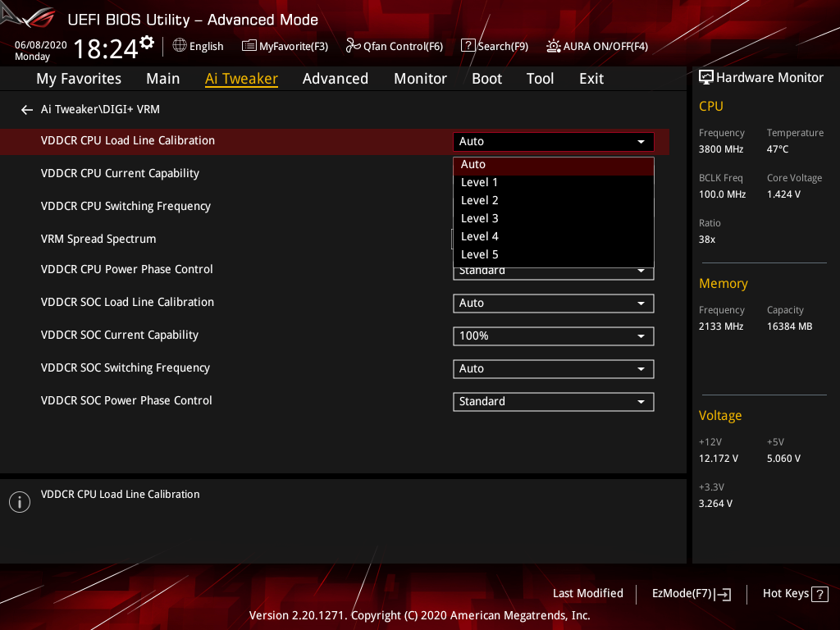Open Qfan Control(F6)
The height and width of the screenshot is (630, 840).
(x=395, y=46)
